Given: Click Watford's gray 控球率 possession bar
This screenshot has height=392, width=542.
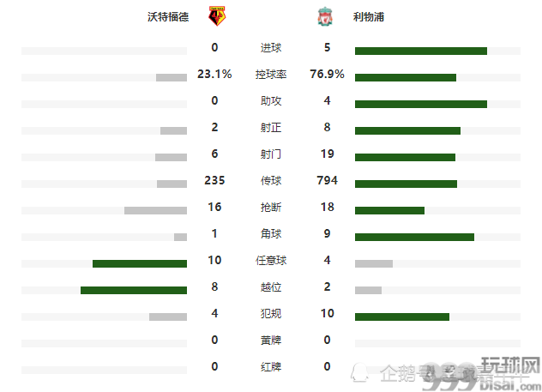Looking at the screenshot, I should 172,77.
